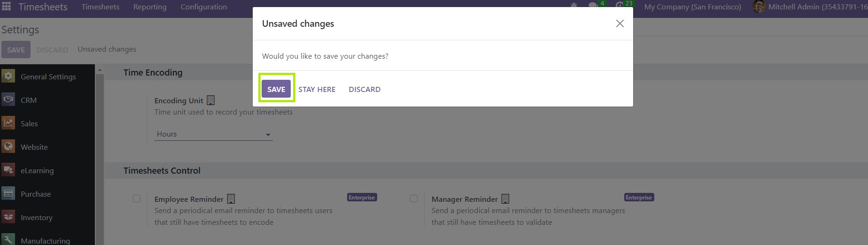Image resolution: width=868 pixels, height=245 pixels.
Task: Open the Reporting menu
Action: (150, 7)
